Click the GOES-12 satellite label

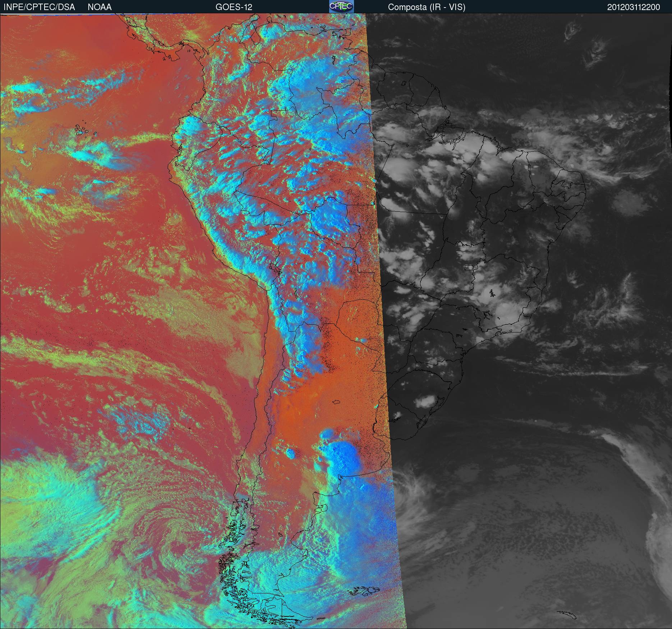234,7
